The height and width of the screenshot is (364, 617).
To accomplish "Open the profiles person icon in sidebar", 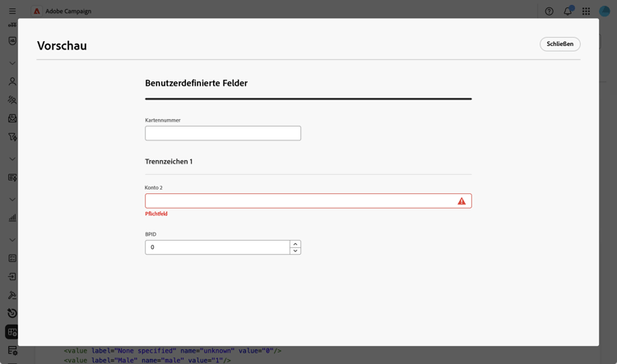I will point(12,81).
